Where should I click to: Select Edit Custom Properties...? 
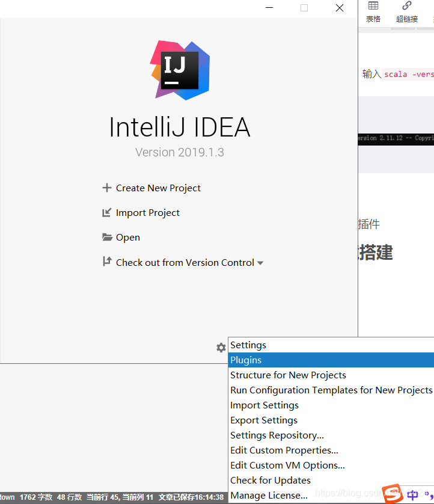[331, 450]
